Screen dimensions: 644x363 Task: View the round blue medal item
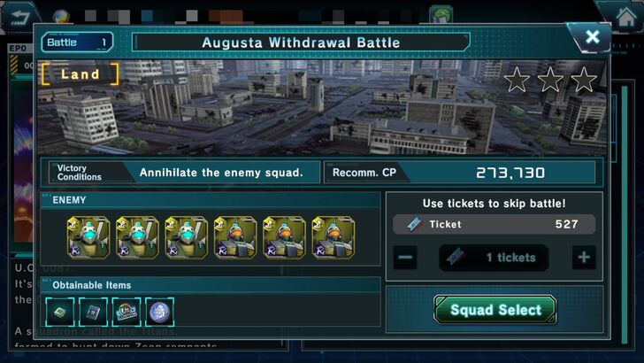(x=160, y=312)
